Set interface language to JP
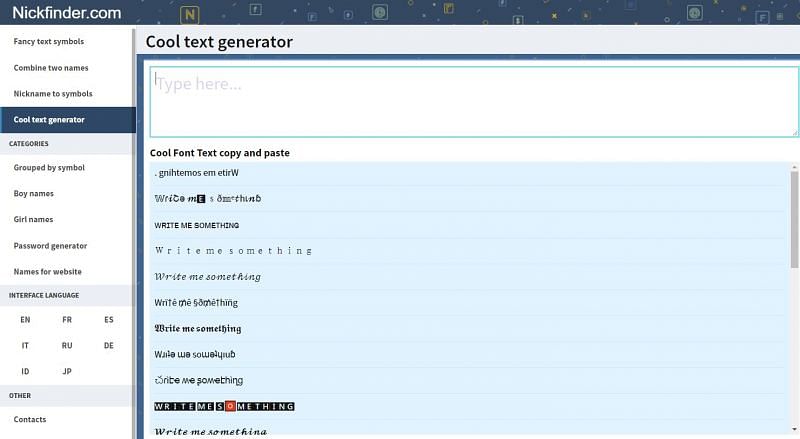Screen dimensions: 800x439 [x=67, y=372]
